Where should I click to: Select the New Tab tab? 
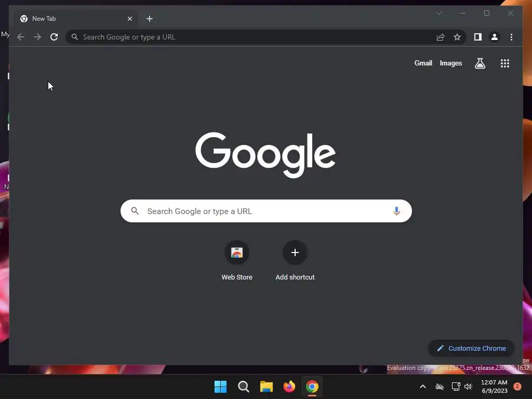[x=75, y=19]
